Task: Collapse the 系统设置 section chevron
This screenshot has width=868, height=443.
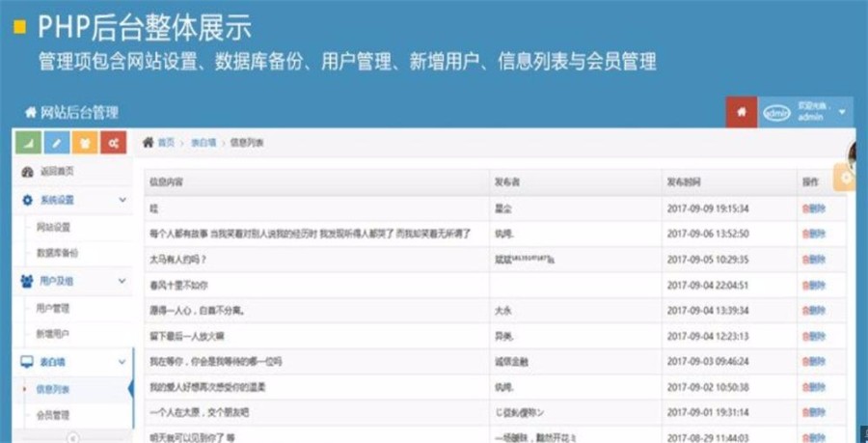Action: pos(122,200)
